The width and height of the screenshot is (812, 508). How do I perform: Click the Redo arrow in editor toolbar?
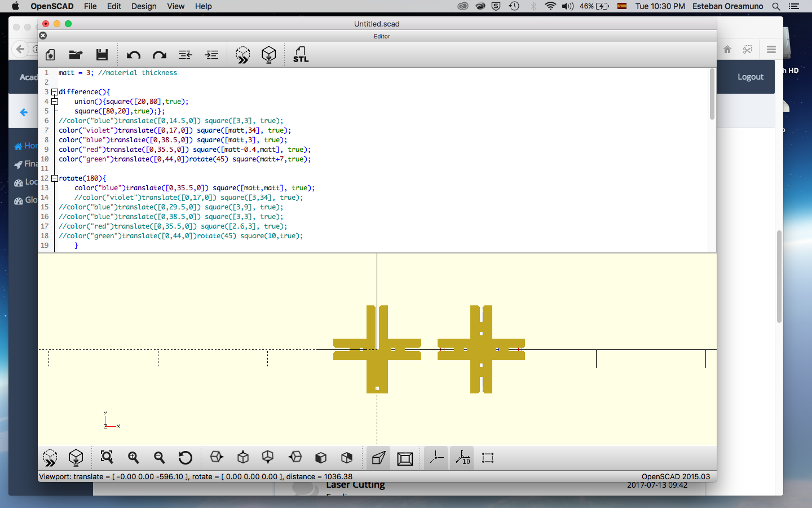pos(160,55)
